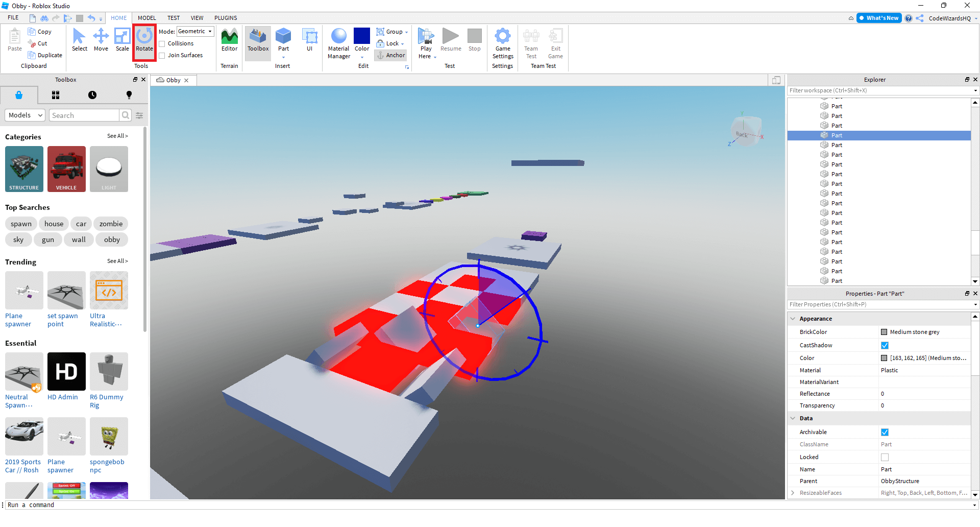Uncheck the CastShadow property
The image size is (980, 527).
[885, 345]
